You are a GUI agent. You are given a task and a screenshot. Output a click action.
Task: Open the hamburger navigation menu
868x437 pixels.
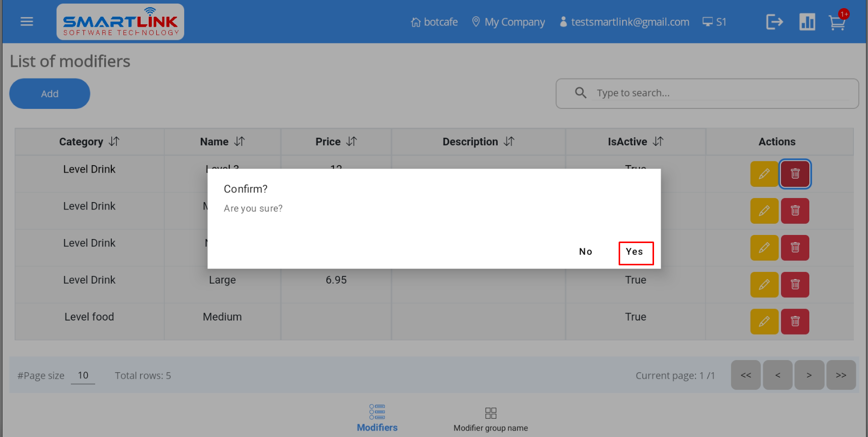pos(27,22)
